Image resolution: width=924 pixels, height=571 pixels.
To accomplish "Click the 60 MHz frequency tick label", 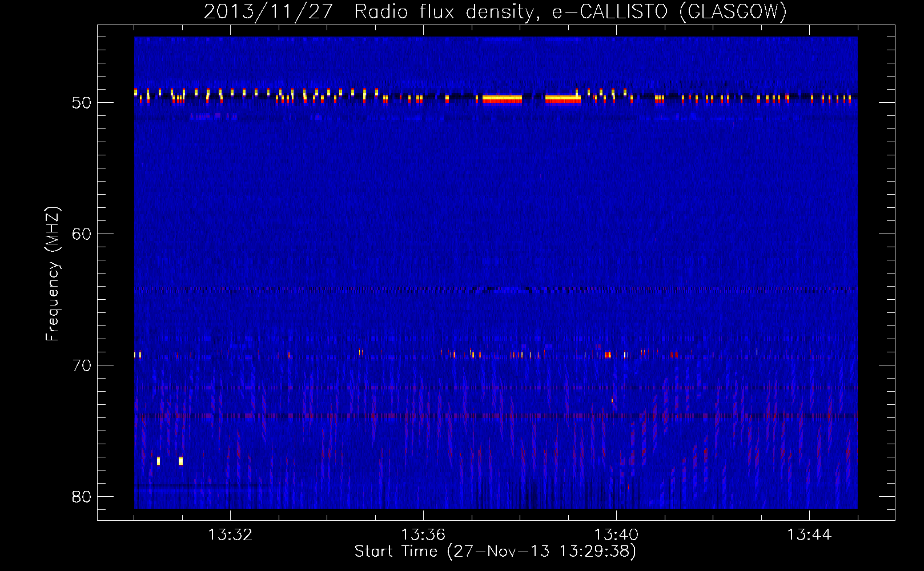I will pos(82,234).
